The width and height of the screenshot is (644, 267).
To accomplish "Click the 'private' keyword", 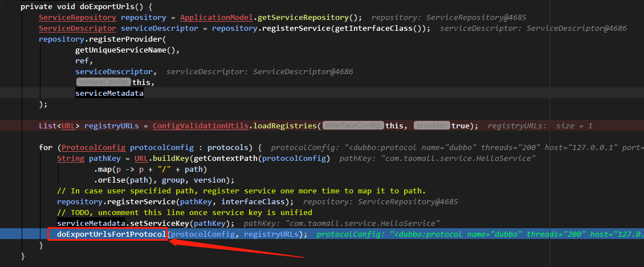I will click(x=36, y=7).
